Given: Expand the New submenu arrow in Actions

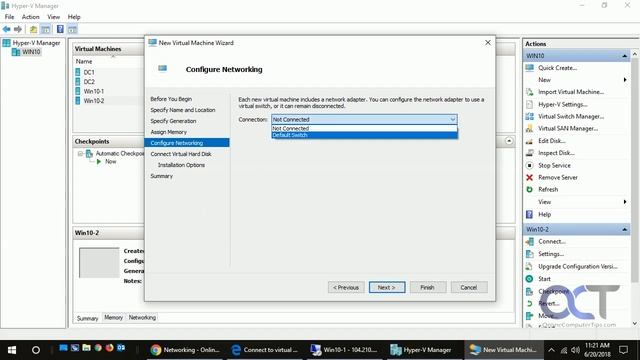Looking at the screenshot, I should pos(625,80).
